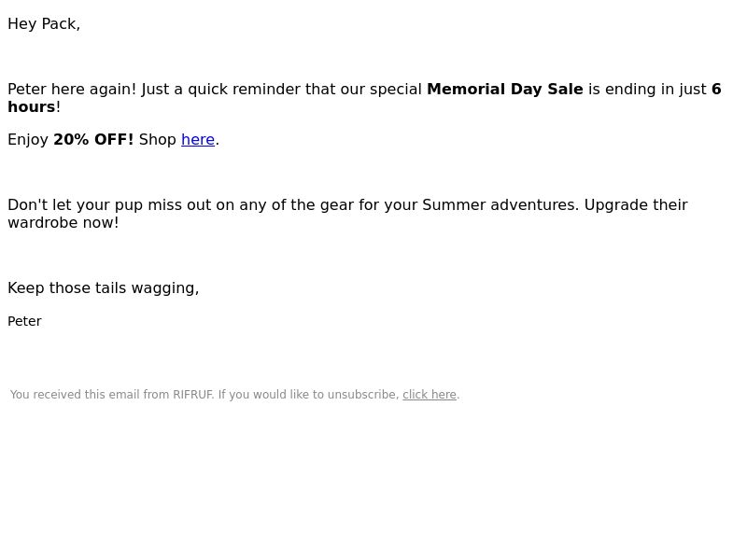Image resolution: width=747 pixels, height=560 pixels.
Task: Click the 'wardrobe now!' text
Action: click(x=63, y=222)
